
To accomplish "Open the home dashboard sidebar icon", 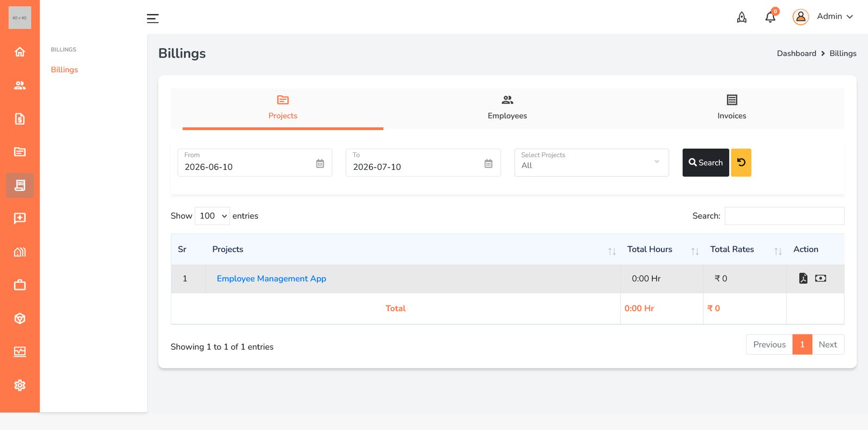I will (20, 52).
